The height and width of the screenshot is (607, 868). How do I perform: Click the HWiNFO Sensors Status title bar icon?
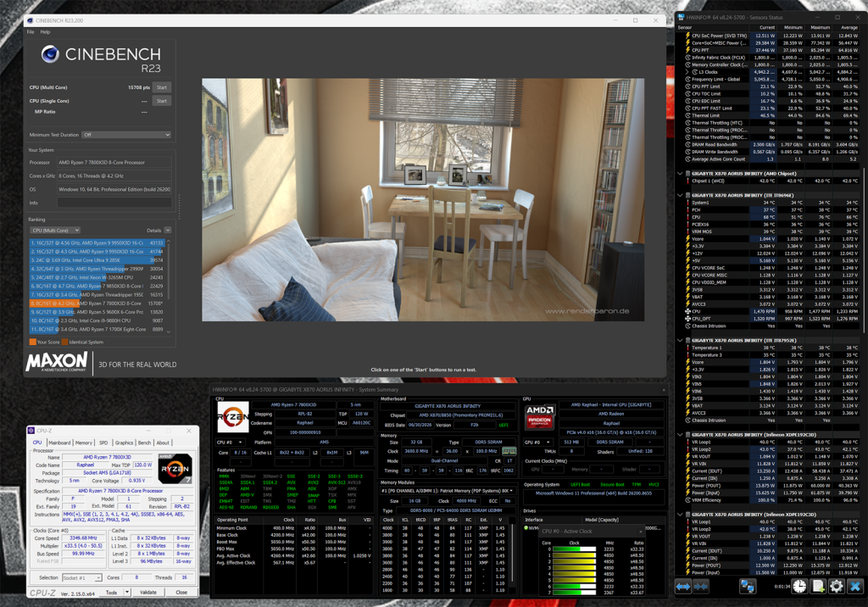point(681,17)
